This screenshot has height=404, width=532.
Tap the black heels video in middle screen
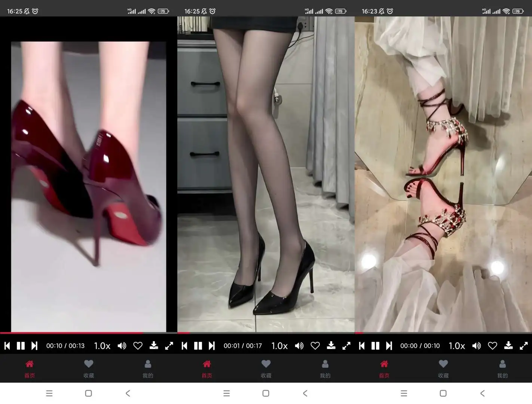pos(266,174)
